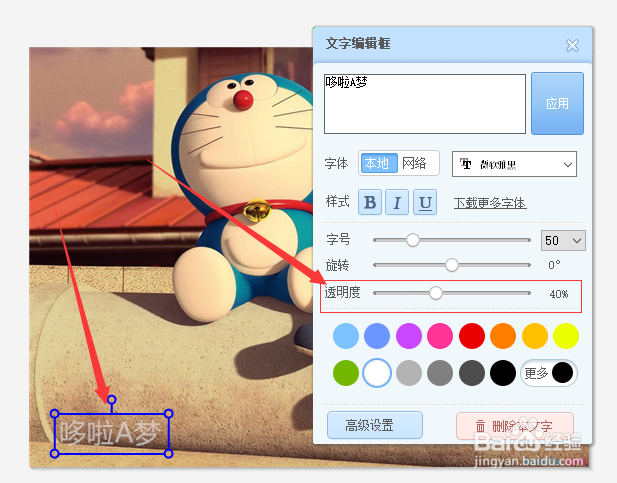The width and height of the screenshot is (617, 483).
Task: Pick the green color swatch
Action: [345, 373]
